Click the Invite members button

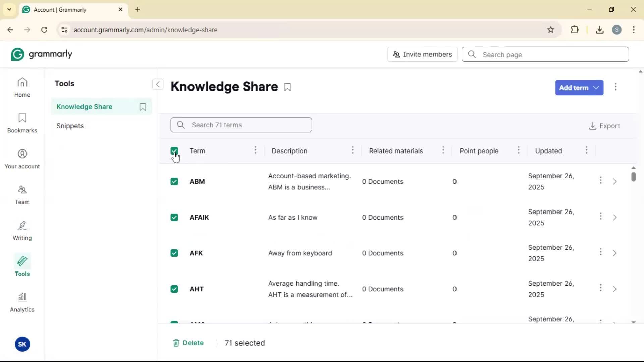[422, 54]
